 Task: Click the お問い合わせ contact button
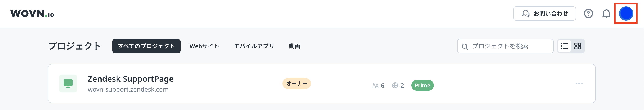click(x=544, y=13)
